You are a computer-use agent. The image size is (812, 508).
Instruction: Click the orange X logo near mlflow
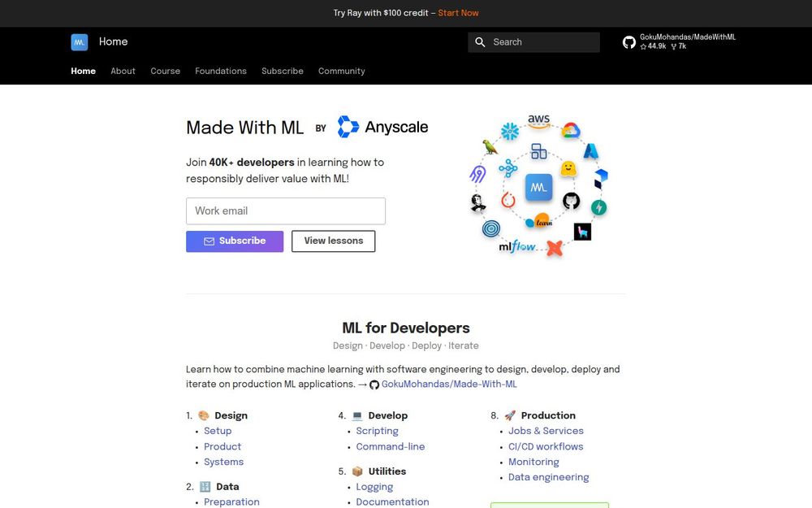pos(554,248)
